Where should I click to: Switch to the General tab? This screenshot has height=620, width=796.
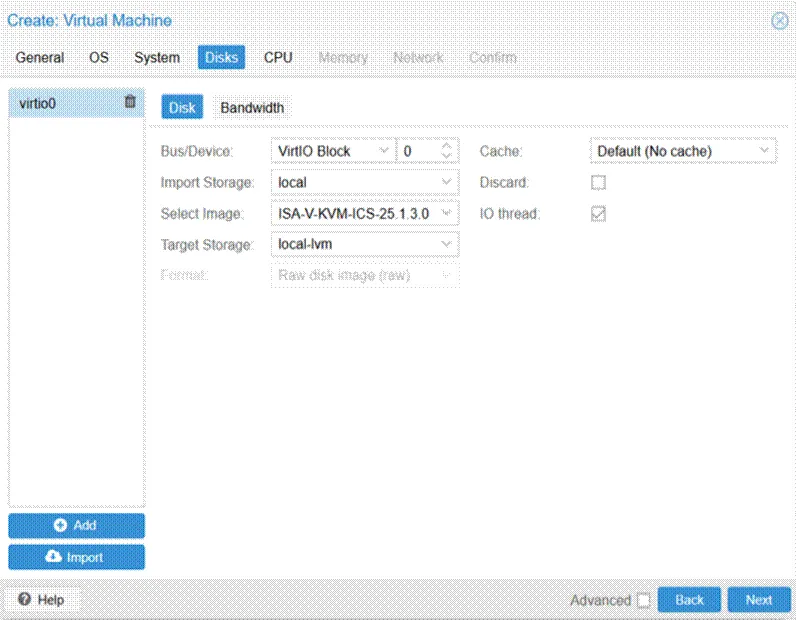[40, 57]
